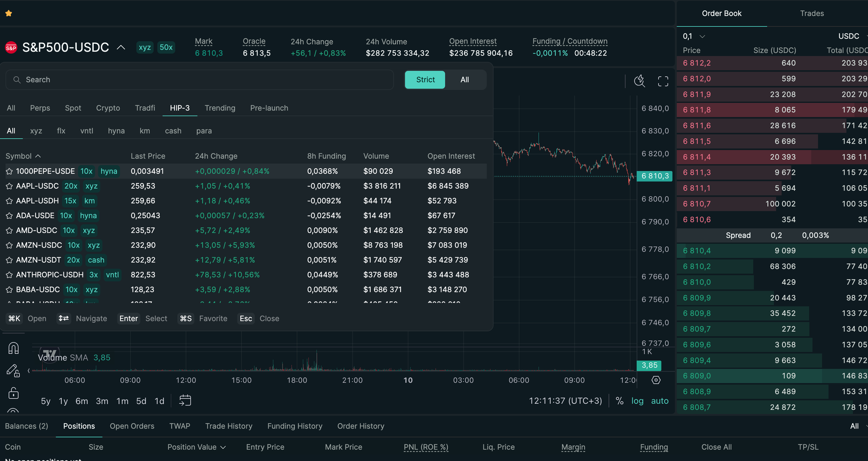Image resolution: width=868 pixels, height=461 pixels.
Task: Click the pencil-with-lock drawing mode icon
Action: pos(13,371)
